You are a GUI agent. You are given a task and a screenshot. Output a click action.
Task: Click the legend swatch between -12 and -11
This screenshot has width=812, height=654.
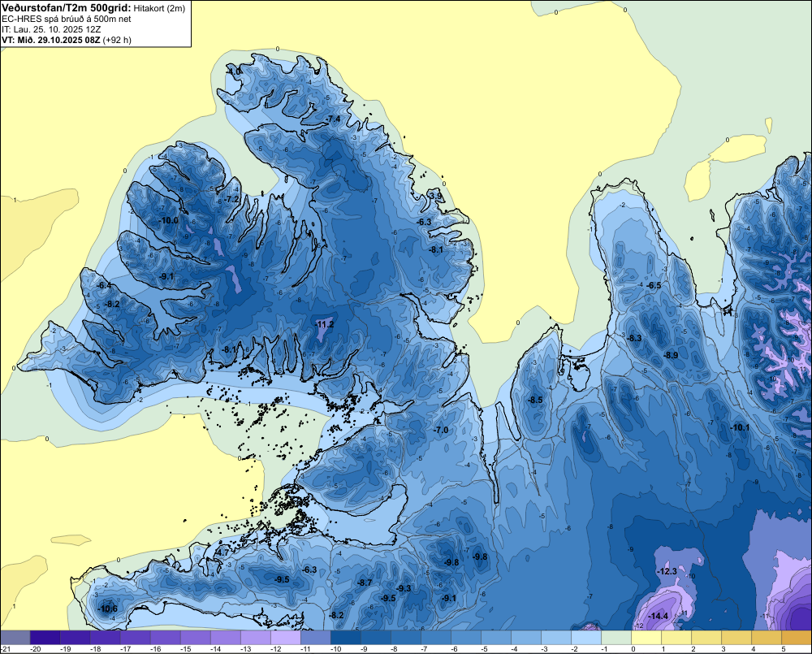(x=286, y=638)
